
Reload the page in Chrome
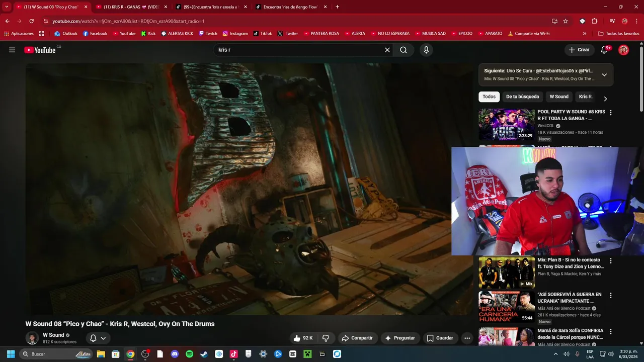click(31, 21)
